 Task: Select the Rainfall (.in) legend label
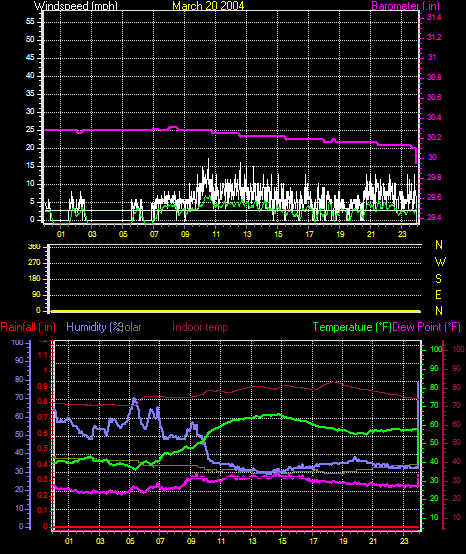[28, 327]
